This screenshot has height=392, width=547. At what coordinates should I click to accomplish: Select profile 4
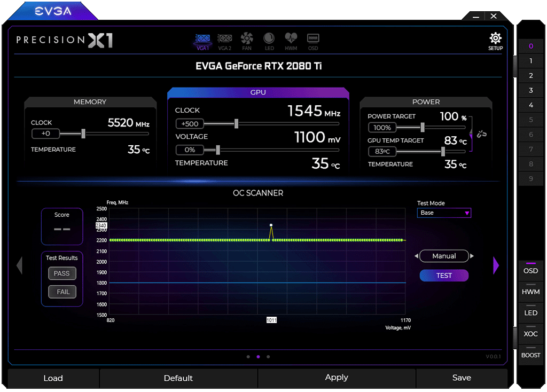point(530,105)
